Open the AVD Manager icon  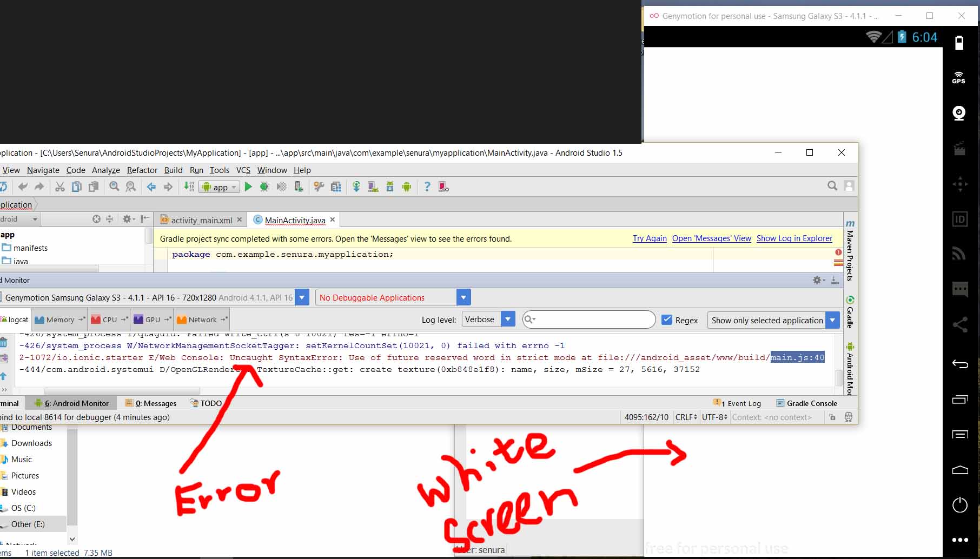point(373,187)
